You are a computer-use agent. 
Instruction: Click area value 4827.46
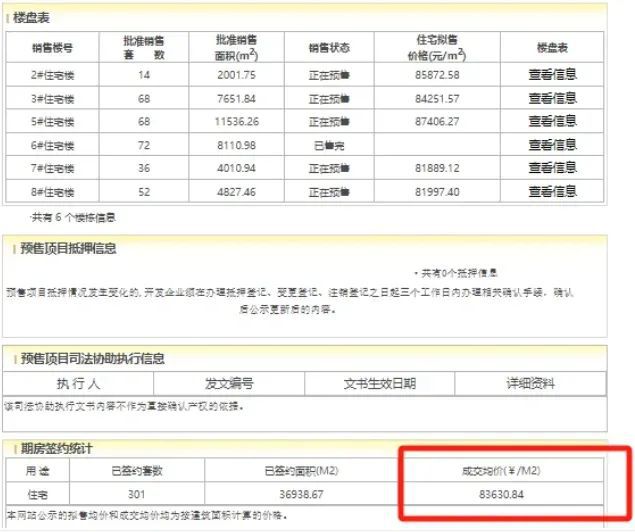[237, 192]
